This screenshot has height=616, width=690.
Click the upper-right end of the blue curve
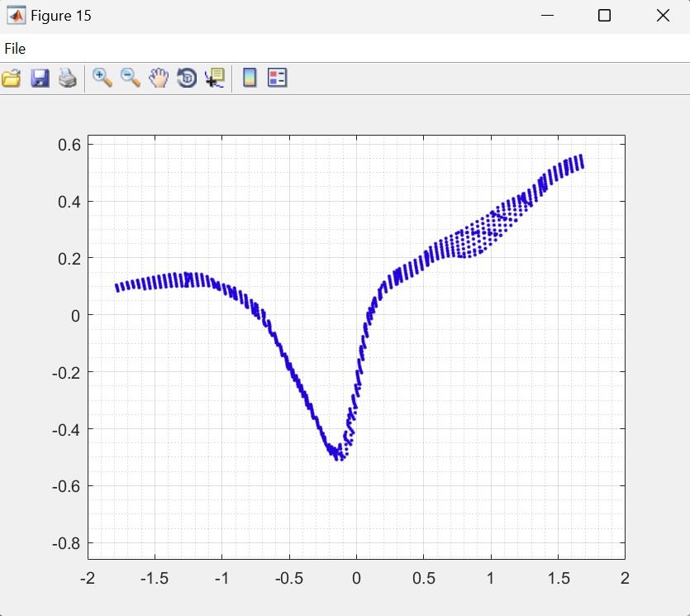[580, 160]
